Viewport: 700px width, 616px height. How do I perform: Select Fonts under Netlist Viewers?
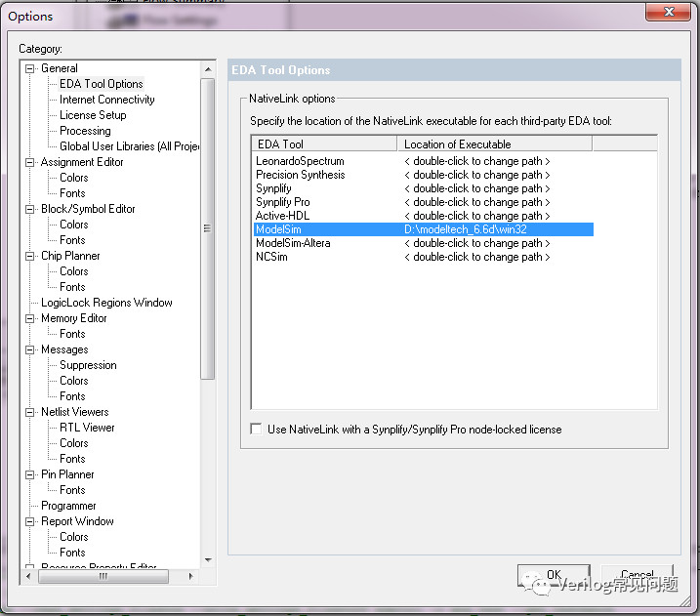[72, 459]
